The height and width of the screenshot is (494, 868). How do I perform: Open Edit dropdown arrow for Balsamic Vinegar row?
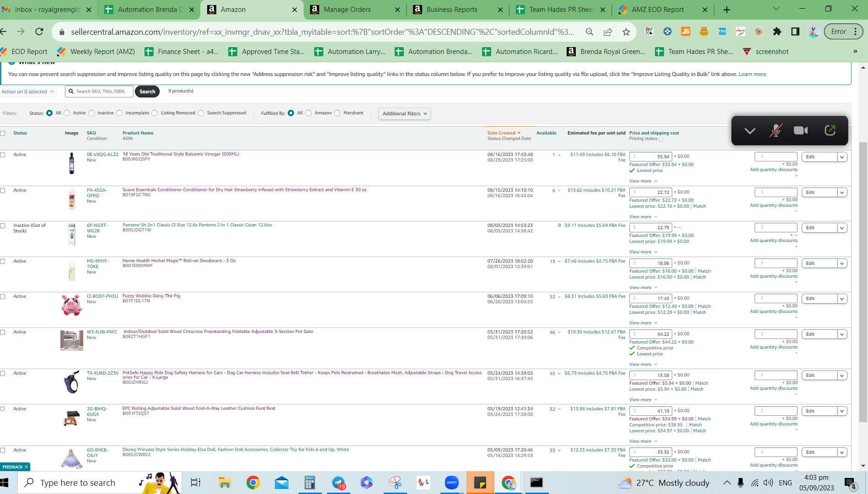842,157
